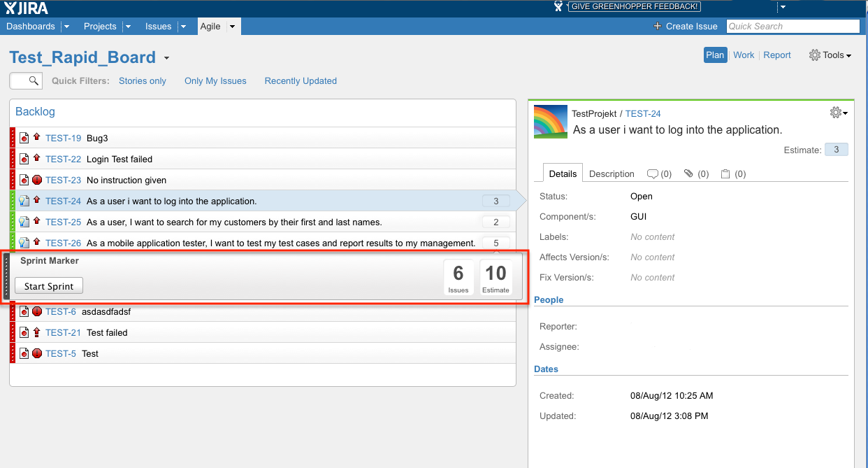Click the magnifier in backlog search box
Image resolution: width=868 pixels, height=468 pixels.
[x=34, y=81]
